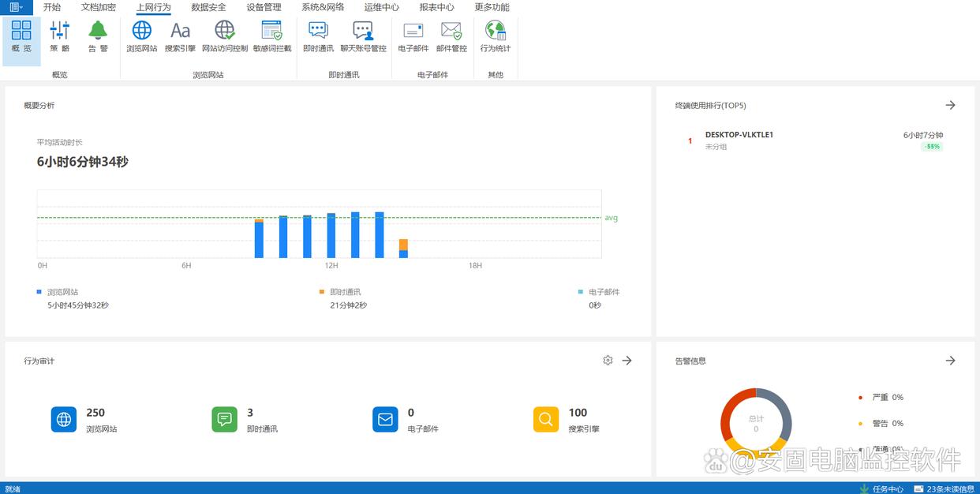Toggle 电子邮件 legend in chart

pyautogui.click(x=603, y=292)
